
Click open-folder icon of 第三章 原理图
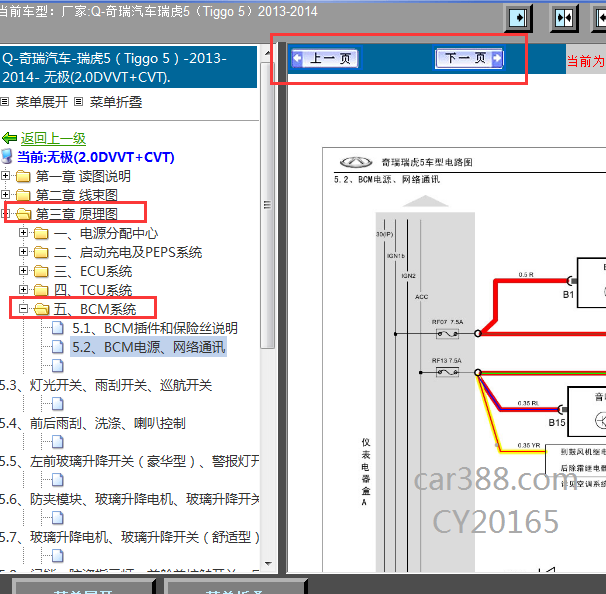(x=23, y=214)
